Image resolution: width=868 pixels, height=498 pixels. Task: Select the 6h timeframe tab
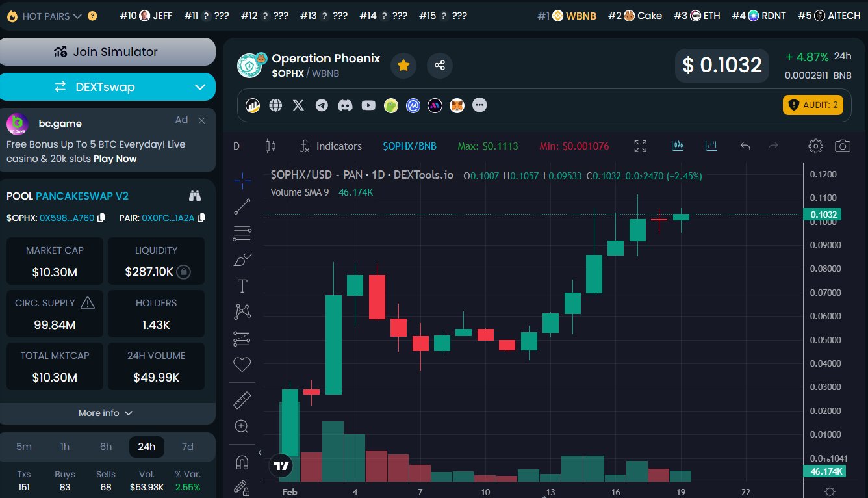coord(106,447)
